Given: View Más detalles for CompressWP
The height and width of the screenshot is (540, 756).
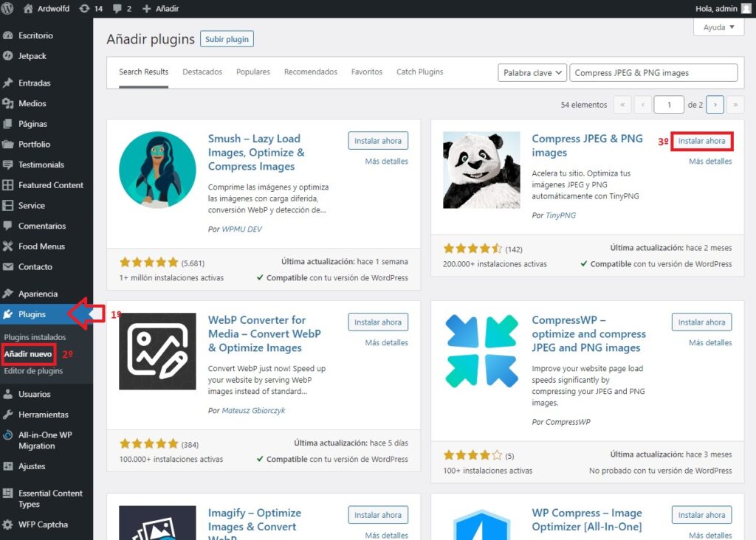Looking at the screenshot, I should tap(710, 342).
